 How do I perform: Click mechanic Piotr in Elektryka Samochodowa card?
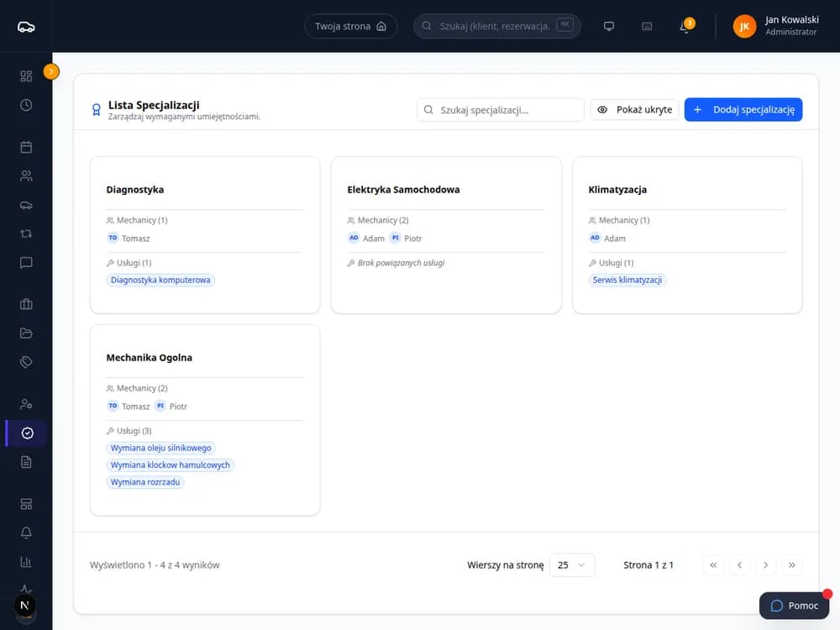point(406,239)
